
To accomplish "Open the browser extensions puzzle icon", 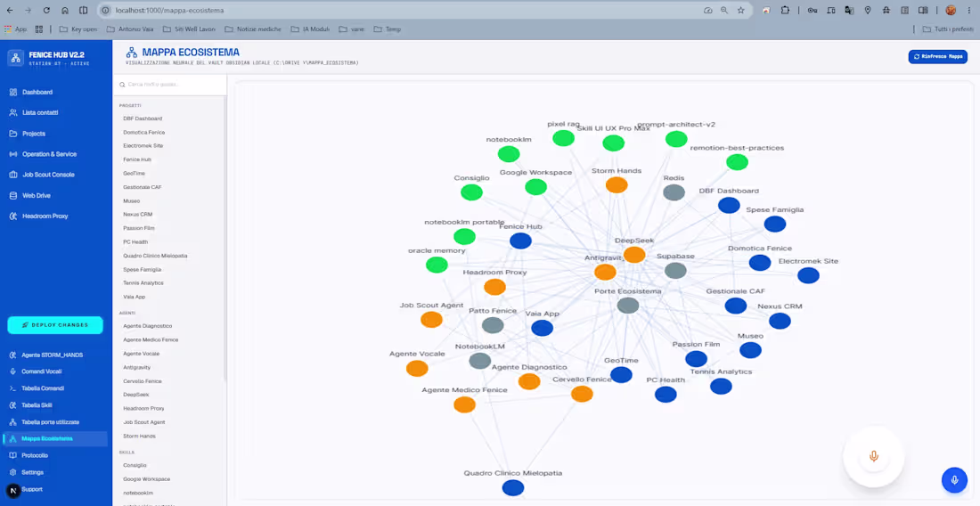I will (785, 10).
